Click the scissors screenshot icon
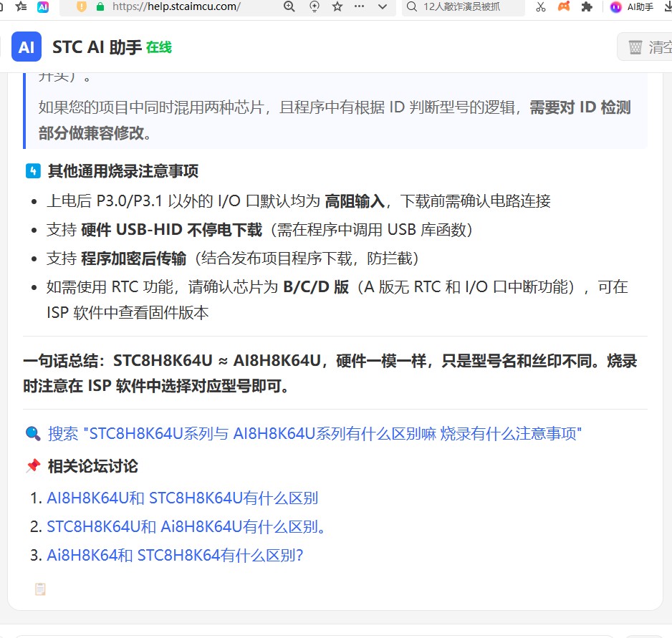 (x=541, y=6)
